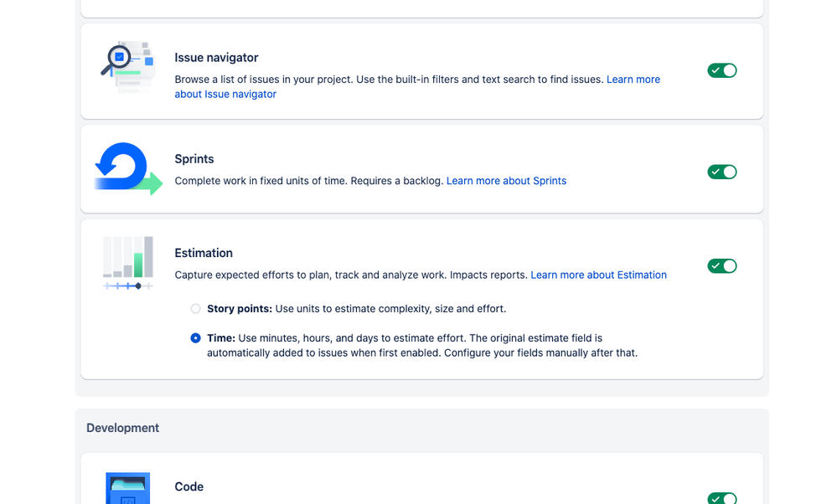
Task: Turn off the Sprints feature toggle
Action: 721,172
